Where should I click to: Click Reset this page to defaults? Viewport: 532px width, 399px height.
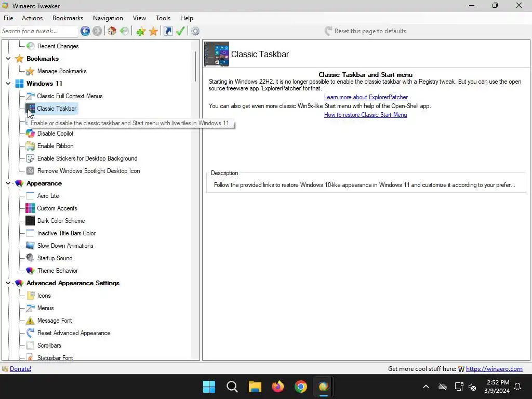365,31
